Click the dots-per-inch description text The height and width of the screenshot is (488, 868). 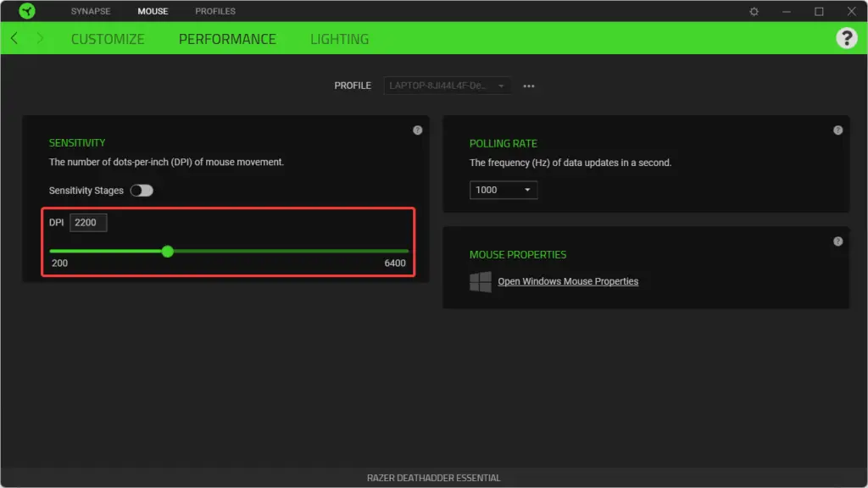166,162
